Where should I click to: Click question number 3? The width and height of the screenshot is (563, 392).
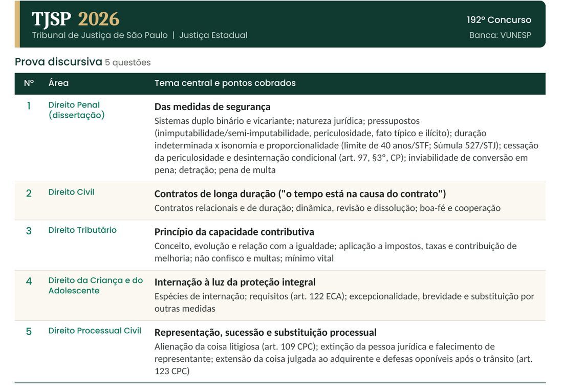click(x=29, y=231)
